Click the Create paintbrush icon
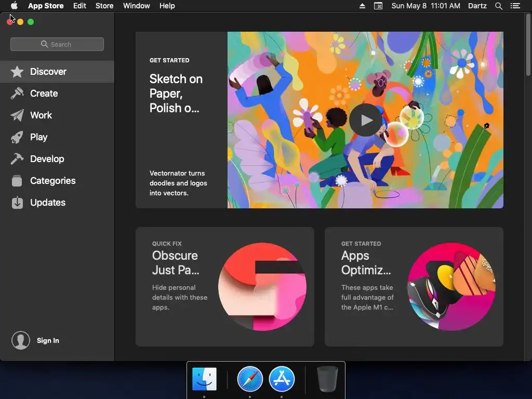 click(17, 94)
